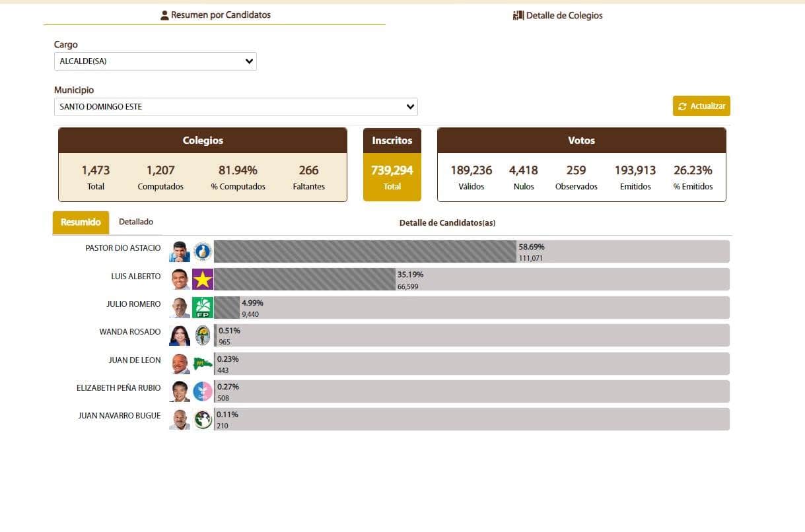Click Luis Alberto's candidate photo
Image resolution: width=805 pixels, height=532 pixels.
tap(179, 279)
